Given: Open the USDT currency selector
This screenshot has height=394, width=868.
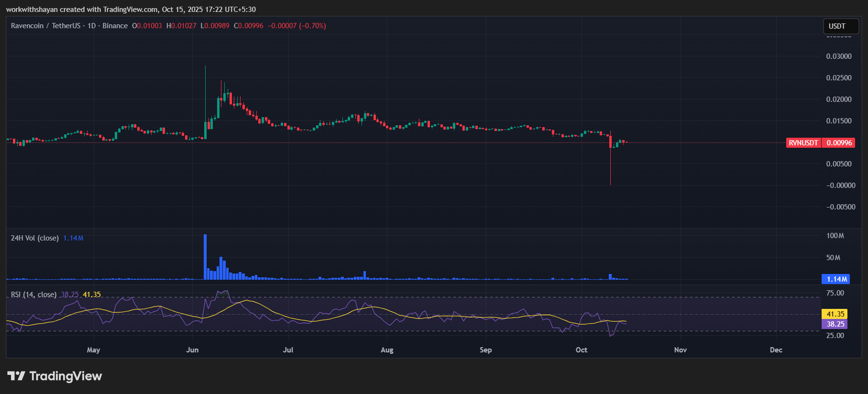Looking at the screenshot, I should click(x=840, y=26).
